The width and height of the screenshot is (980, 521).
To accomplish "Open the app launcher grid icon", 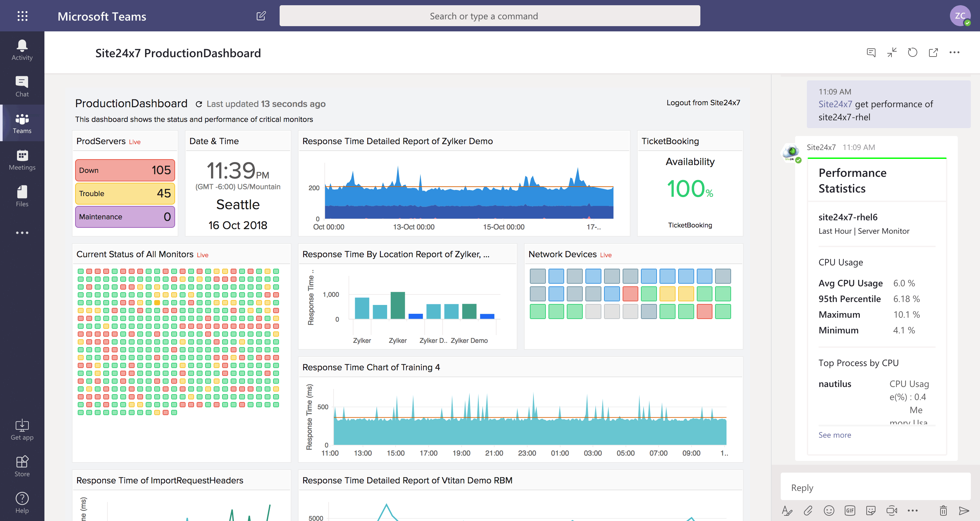I will [23, 16].
